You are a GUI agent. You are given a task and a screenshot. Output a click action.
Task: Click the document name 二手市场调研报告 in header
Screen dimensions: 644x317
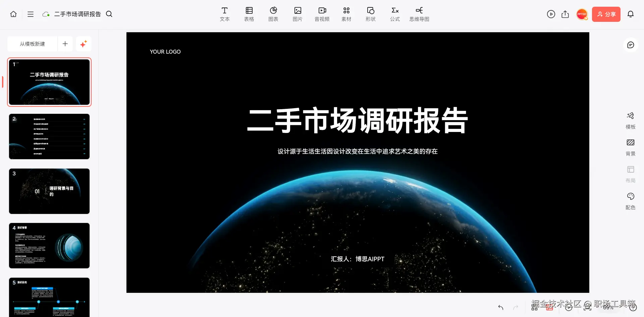[77, 14]
